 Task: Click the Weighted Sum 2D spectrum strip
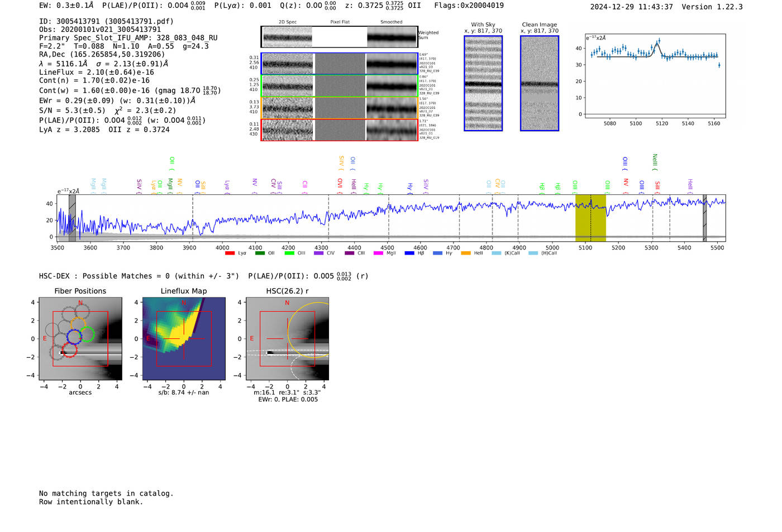(340, 37)
